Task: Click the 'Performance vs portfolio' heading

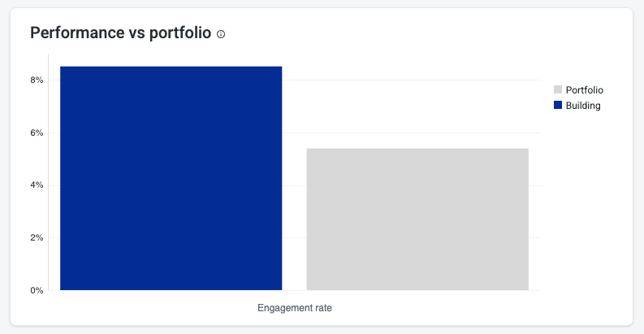Action: pyautogui.click(x=120, y=33)
